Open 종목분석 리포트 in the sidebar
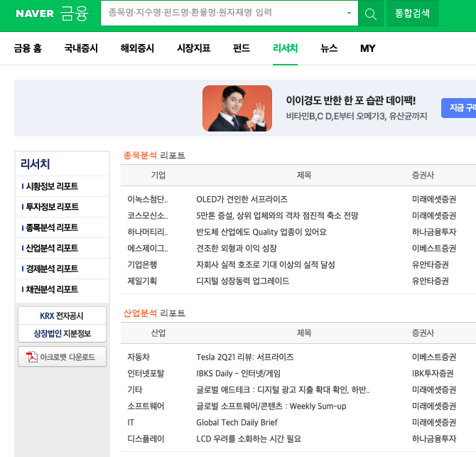This screenshot has width=476, height=457. click(x=52, y=227)
